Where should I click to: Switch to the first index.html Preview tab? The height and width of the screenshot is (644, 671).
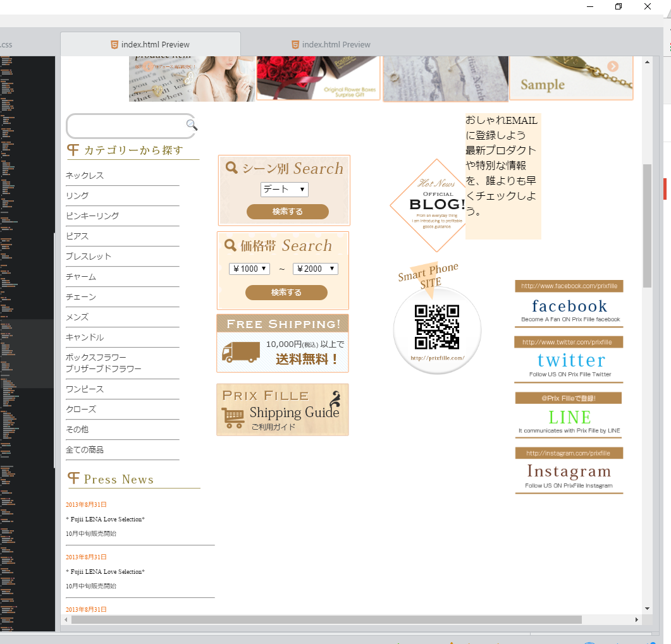151,44
